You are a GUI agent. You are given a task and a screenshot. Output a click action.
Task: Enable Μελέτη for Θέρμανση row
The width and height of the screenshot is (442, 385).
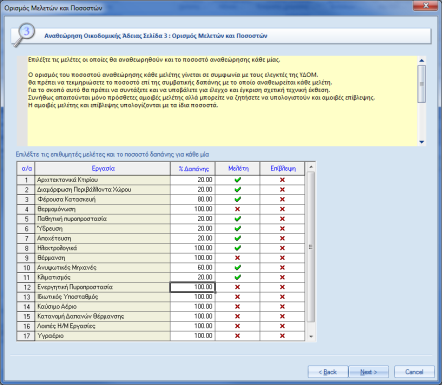(237, 258)
